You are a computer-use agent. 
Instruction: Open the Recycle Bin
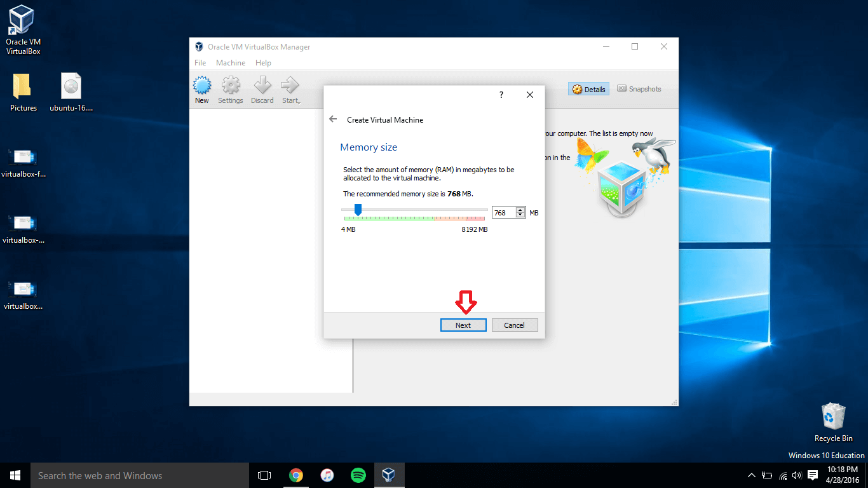click(833, 423)
